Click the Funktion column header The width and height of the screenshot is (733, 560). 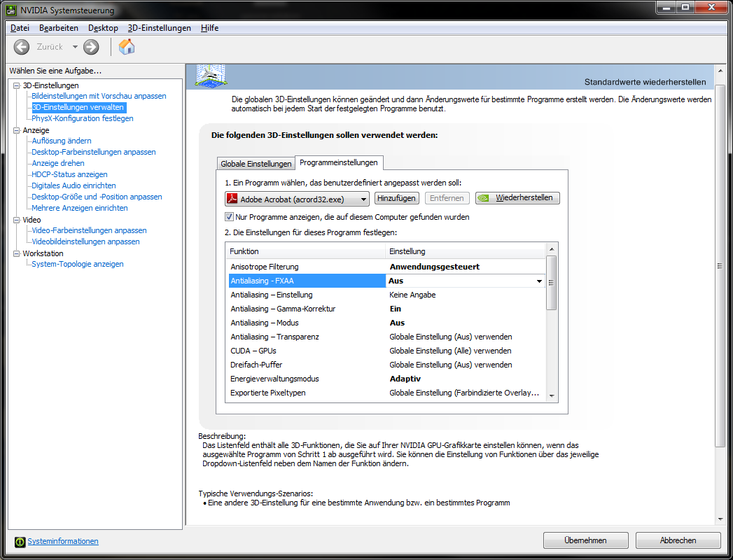tap(306, 251)
